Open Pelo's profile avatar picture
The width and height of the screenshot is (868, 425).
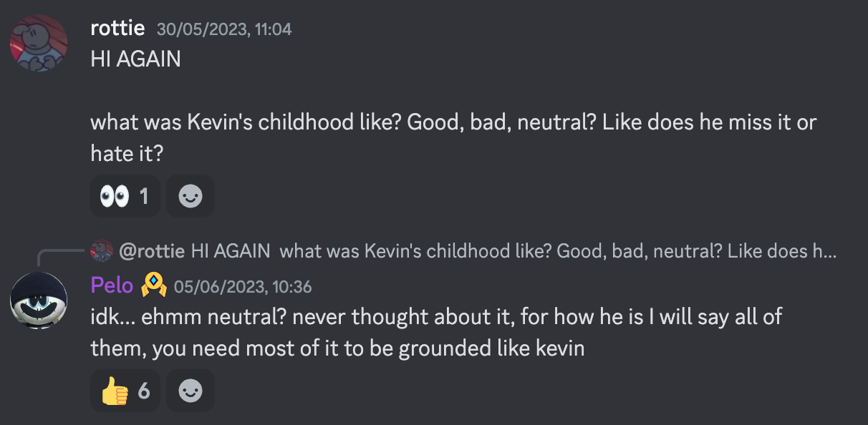(39, 300)
